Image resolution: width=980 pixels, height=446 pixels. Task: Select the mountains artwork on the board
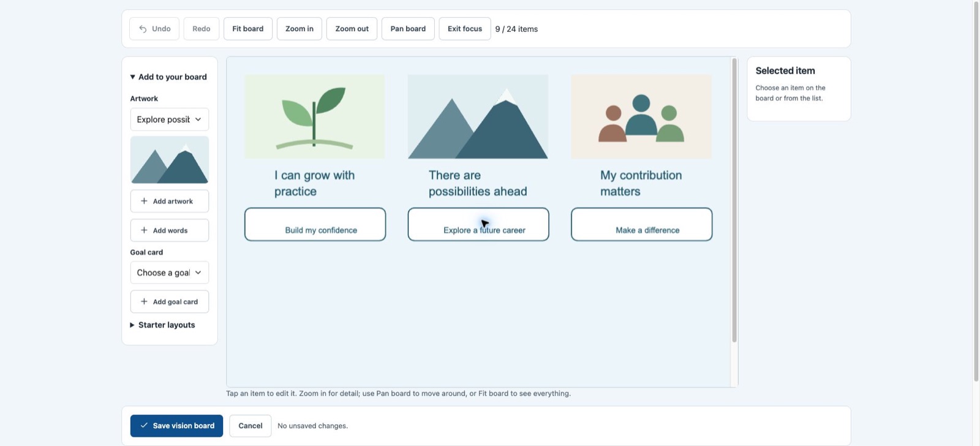478,117
